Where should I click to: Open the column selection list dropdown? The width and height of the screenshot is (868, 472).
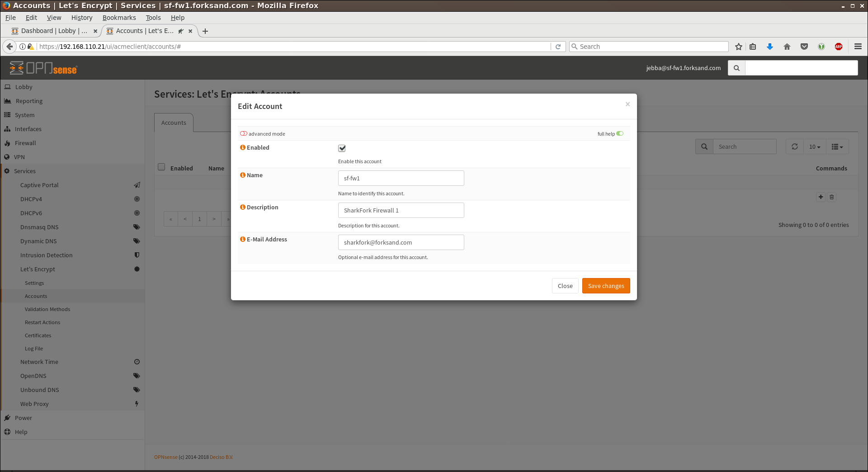(x=837, y=146)
